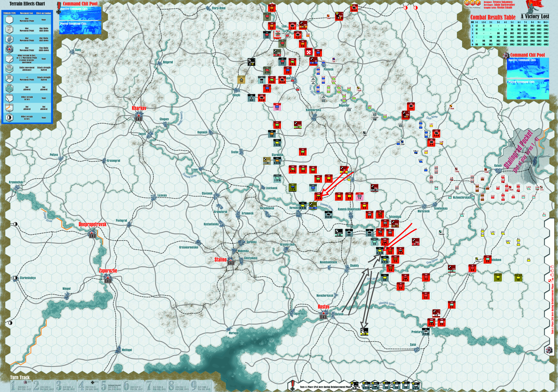Click the R3A Romanian HQ counter

tap(313, 206)
